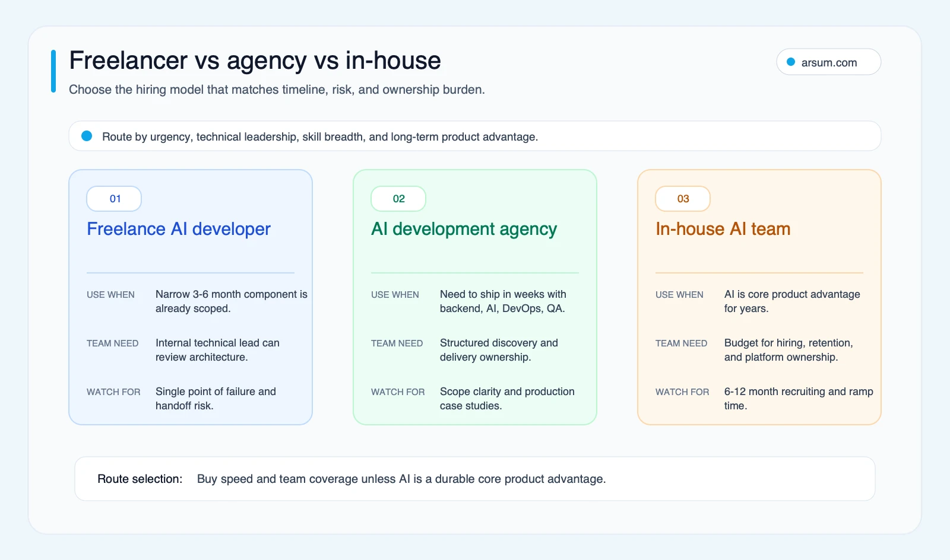The image size is (950, 560).
Task: Click TEAM NEED label in agency card
Action: click(x=397, y=343)
